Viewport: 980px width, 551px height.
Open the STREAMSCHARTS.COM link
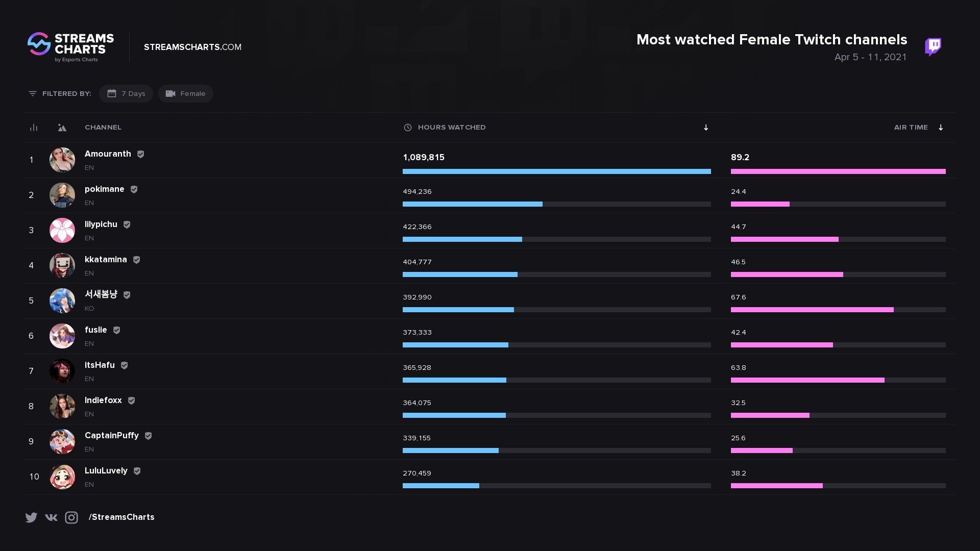pyautogui.click(x=192, y=47)
